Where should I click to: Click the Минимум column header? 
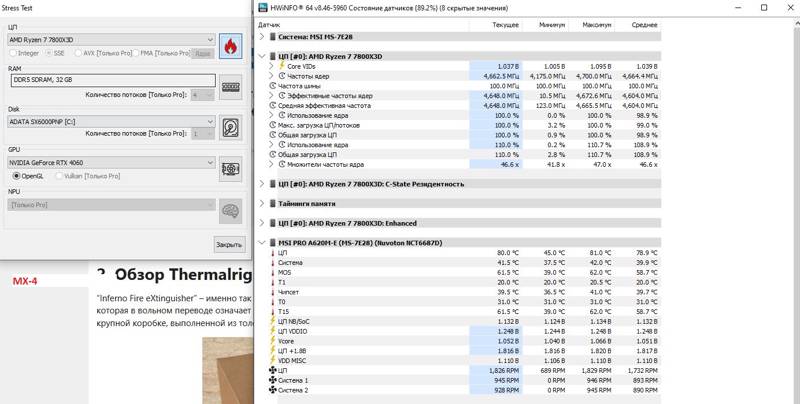552,25
